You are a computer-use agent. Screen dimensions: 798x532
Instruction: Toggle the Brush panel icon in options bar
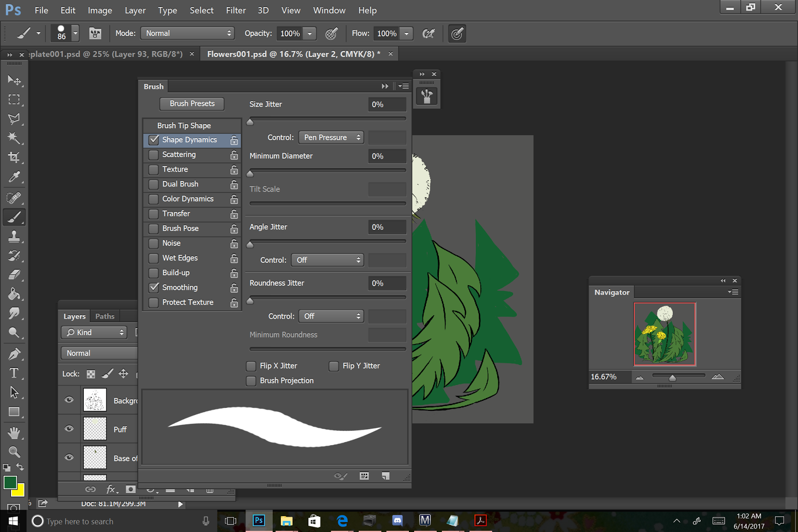[x=95, y=33]
